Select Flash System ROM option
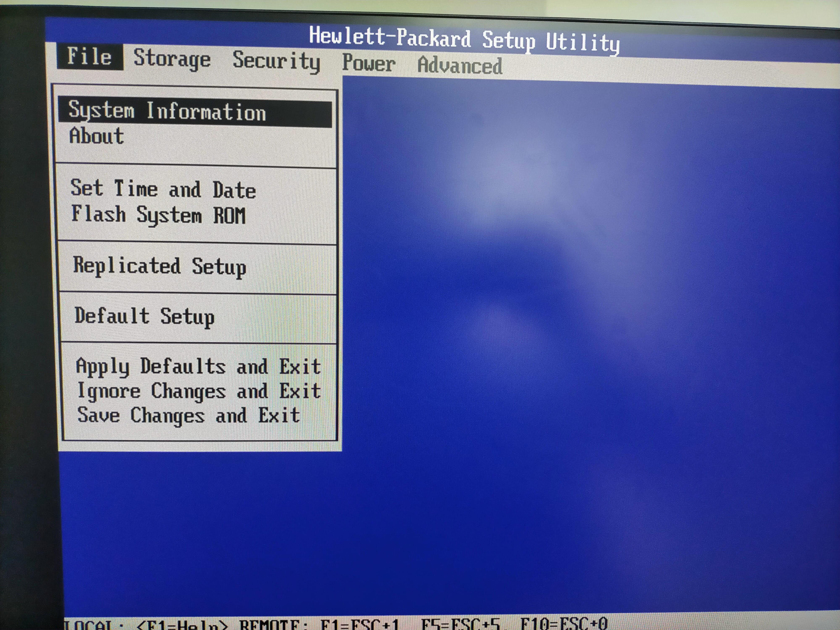 coord(159,215)
